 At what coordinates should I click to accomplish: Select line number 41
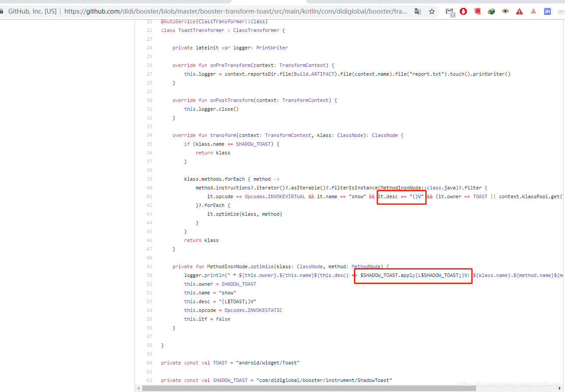tap(149, 196)
